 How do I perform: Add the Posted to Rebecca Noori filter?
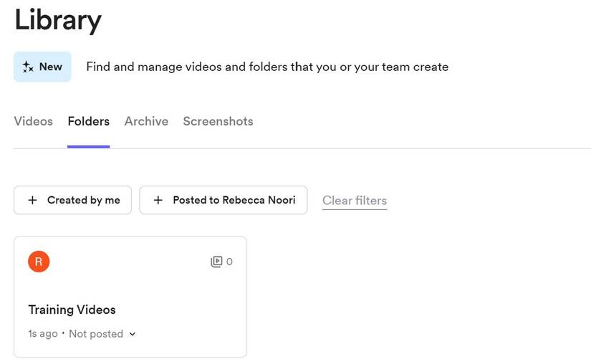(x=224, y=200)
